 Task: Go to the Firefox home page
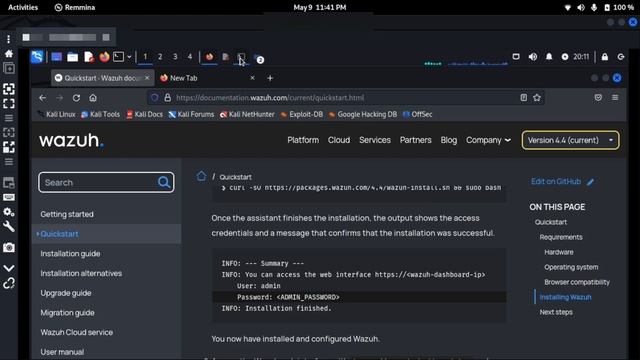click(x=93, y=98)
